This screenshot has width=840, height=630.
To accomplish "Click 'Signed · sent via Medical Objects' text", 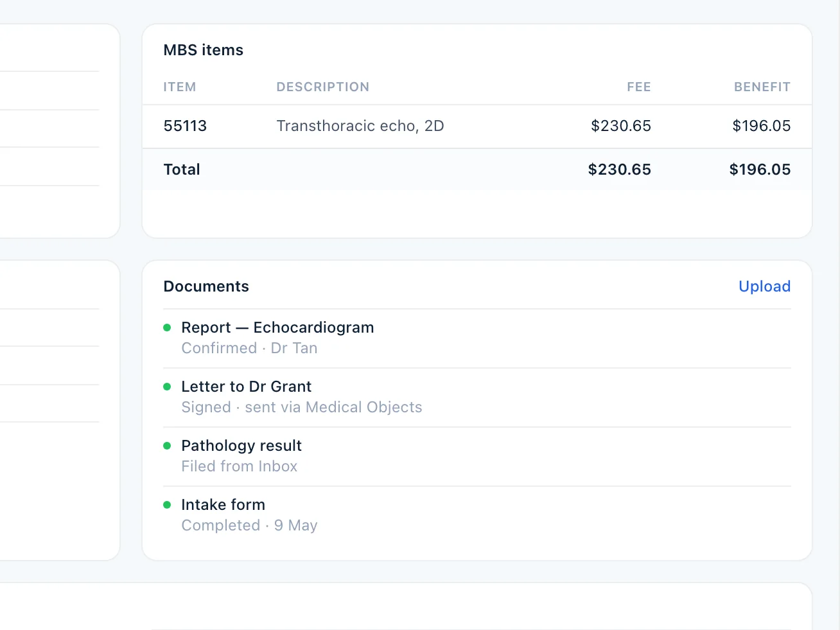I will (x=302, y=407).
